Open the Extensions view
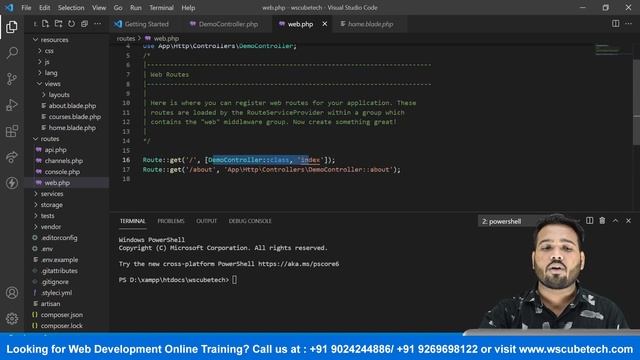Image resolution: width=640 pixels, height=360 pixels. [x=12, y=131]
